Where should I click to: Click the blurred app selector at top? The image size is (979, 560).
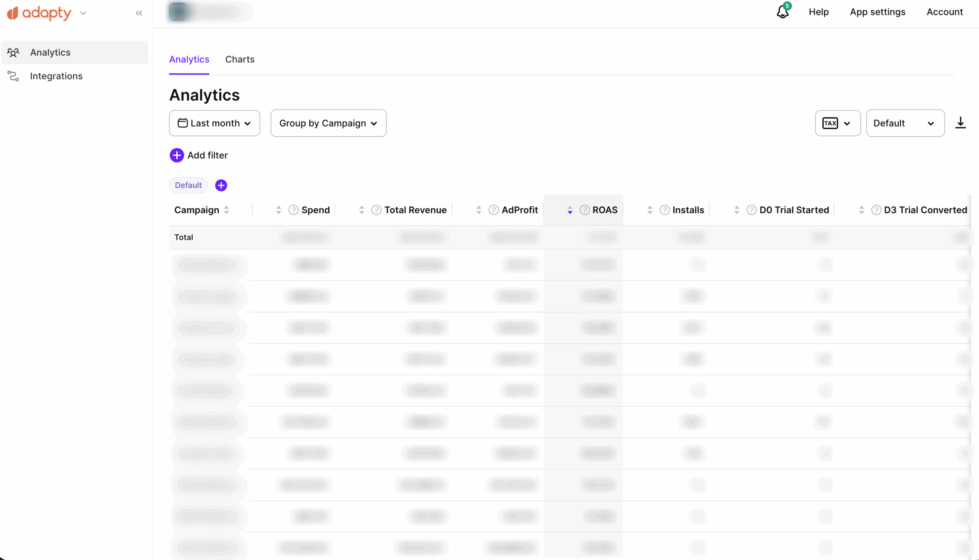[x=210, y=12]
